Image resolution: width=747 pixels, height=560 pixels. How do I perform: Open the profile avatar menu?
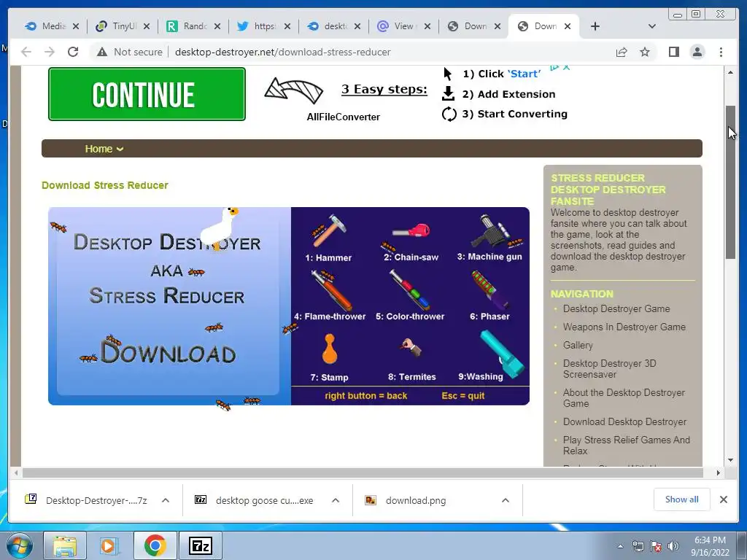tap(697, 52)
